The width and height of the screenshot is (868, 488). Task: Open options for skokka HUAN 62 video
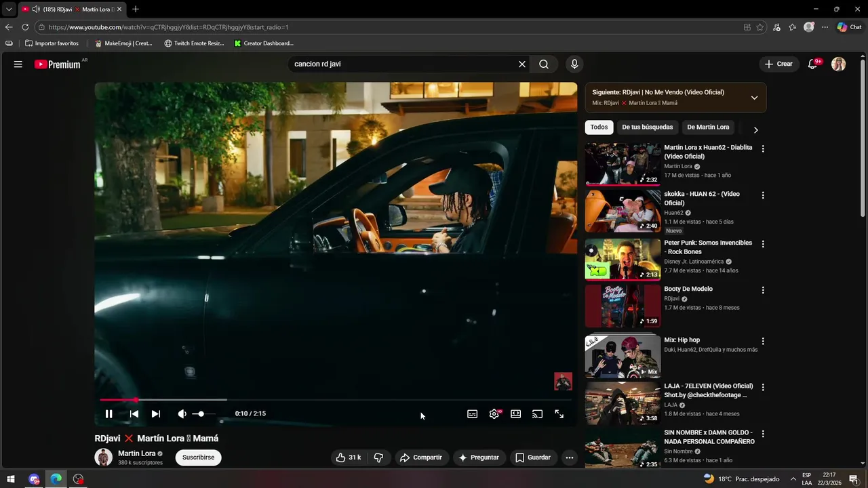[763, 195]
